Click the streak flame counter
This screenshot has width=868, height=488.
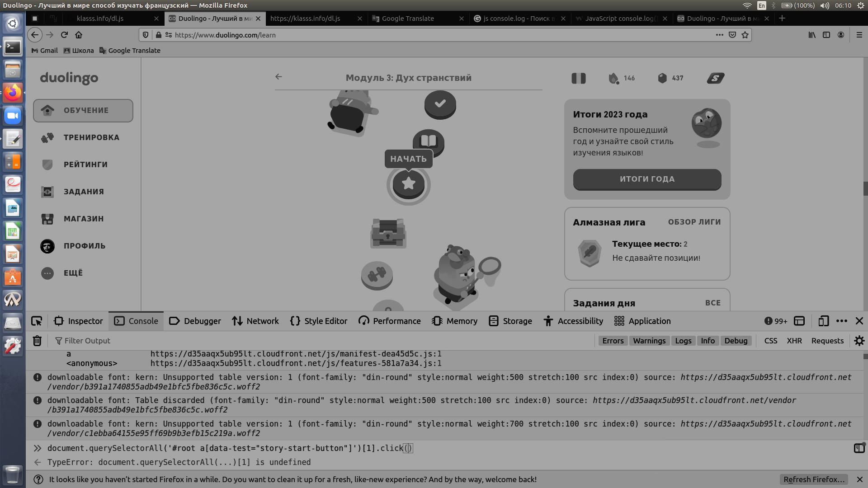(x=621, y=78)
